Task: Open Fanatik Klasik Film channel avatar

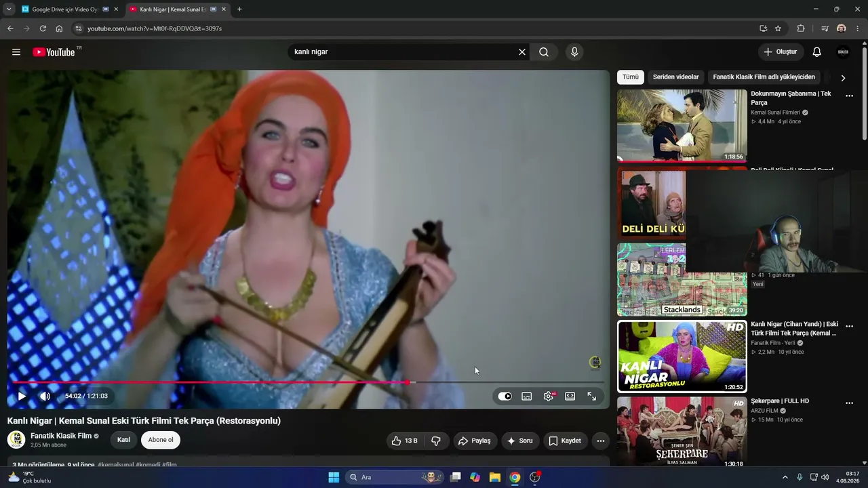Action: 16,440
